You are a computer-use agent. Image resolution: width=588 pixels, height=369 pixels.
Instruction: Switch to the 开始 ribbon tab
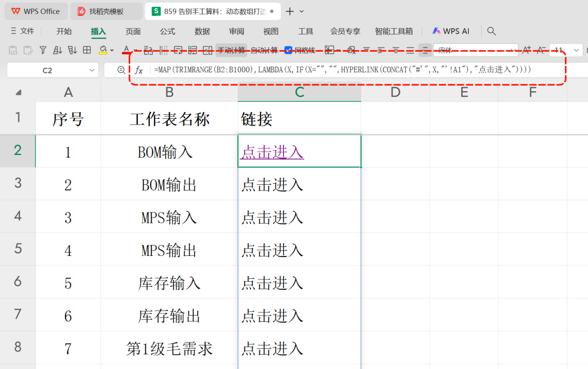point(64,32)
